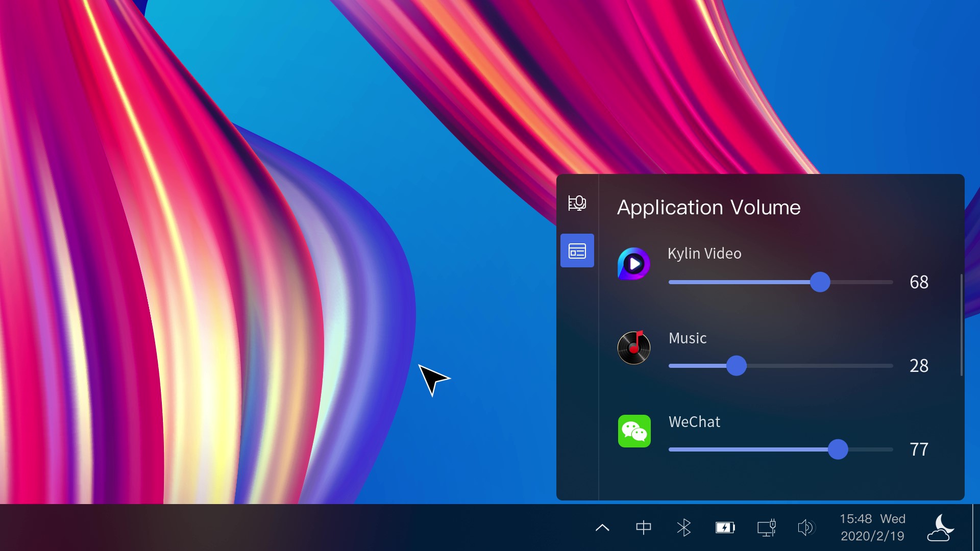The height and width of the screenshot is (551, 980).
Task: Select the application volume list tab
Action: (577, 251)
